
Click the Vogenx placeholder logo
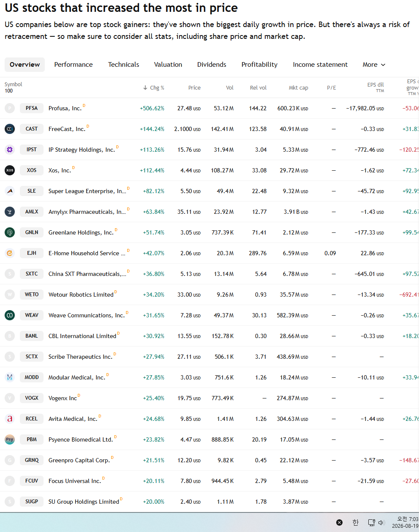pyautogui.click(x=10, y=398)
